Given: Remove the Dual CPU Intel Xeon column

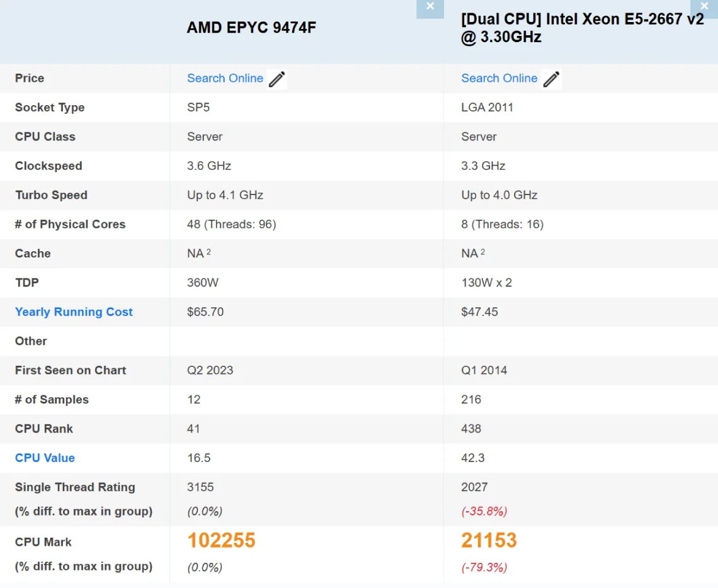Looking at the screenshot, I should 704,7.
